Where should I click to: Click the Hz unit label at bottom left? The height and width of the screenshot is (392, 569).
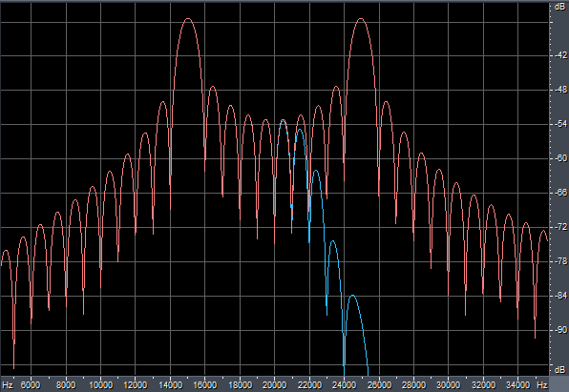(8, 384)
